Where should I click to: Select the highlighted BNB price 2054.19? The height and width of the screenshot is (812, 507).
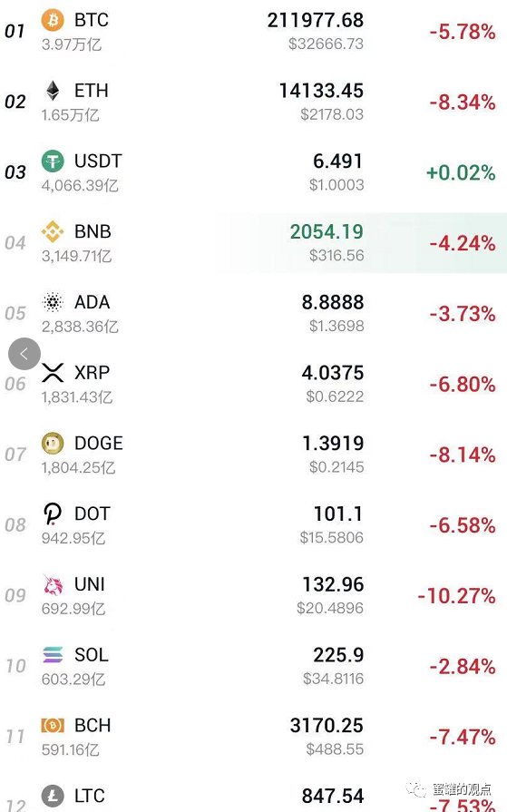327,231
